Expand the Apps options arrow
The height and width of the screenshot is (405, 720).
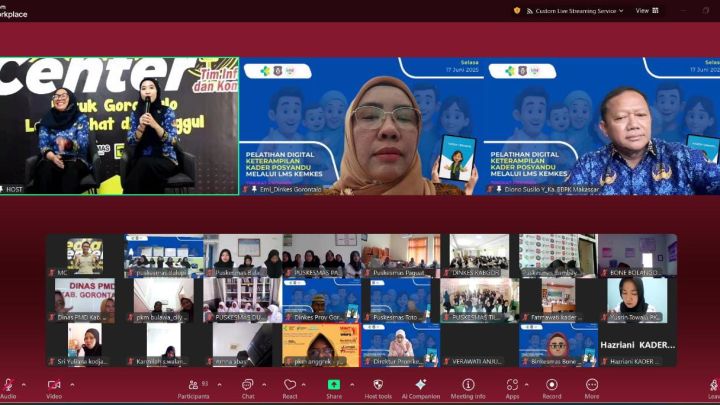coord(527,385)
